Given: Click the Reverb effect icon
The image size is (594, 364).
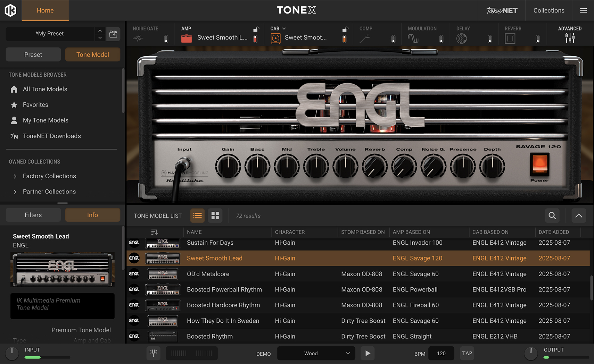Looking at the screenshot, I should point(510,39).
